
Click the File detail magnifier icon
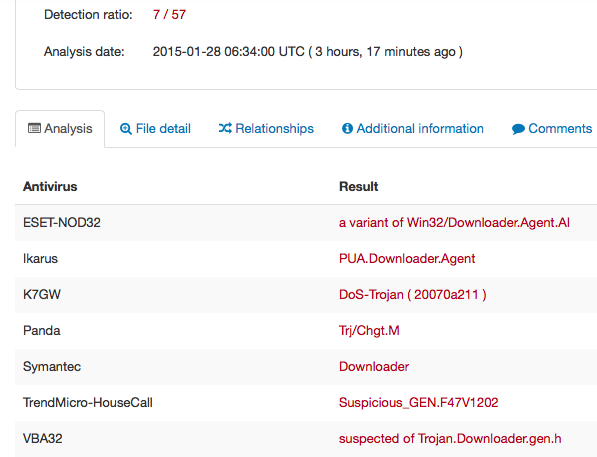pos(126,129)
